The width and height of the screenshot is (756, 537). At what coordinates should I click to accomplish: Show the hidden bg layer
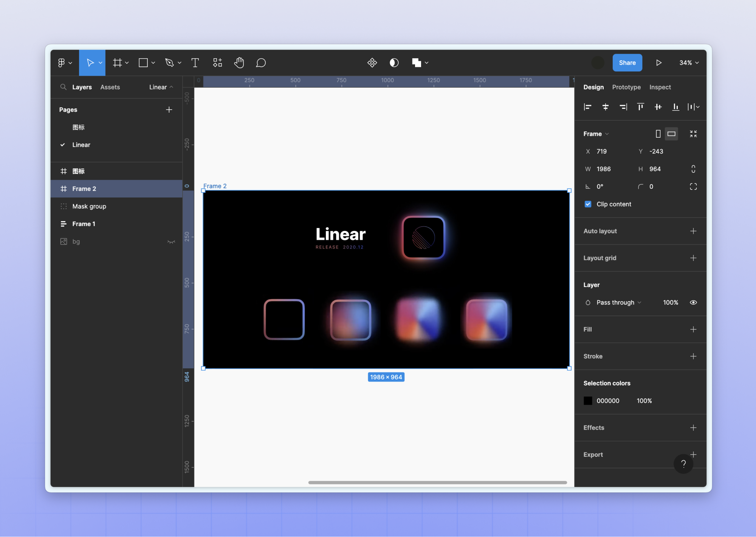(x=171, y=242)
